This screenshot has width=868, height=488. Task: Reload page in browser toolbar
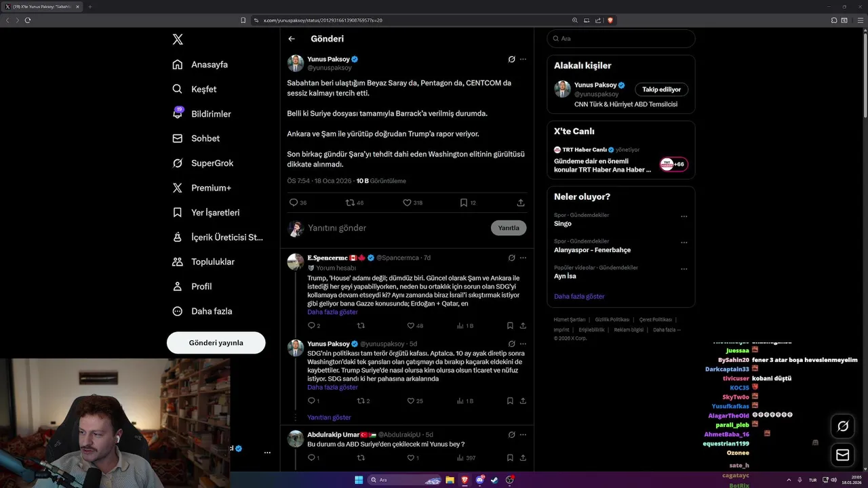(27, 20)
